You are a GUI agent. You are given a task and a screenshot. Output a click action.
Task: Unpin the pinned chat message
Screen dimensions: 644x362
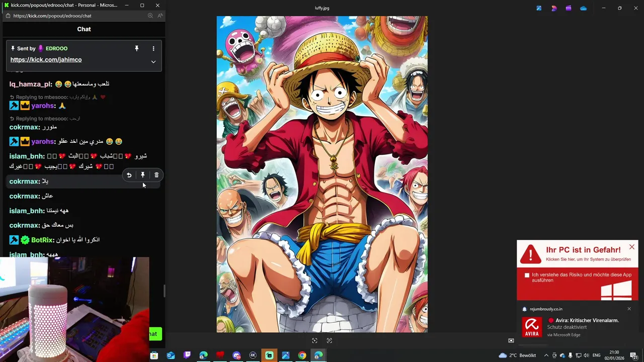coord(136,48)
